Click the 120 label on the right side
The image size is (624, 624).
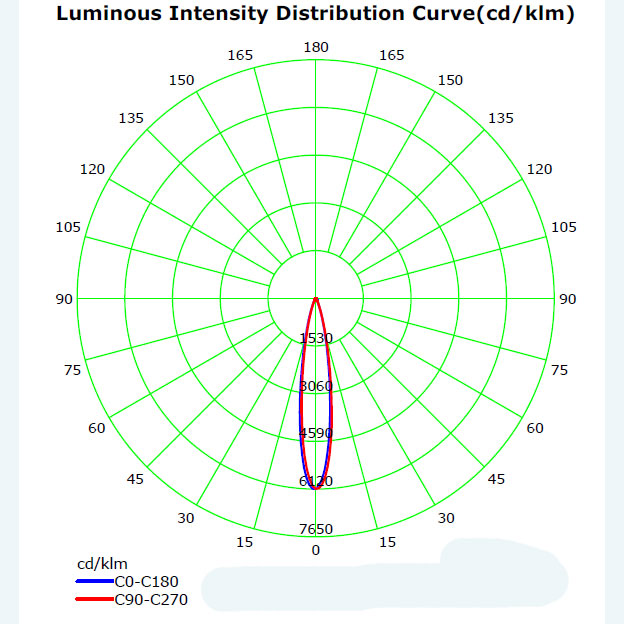click(x=540, y=170)
